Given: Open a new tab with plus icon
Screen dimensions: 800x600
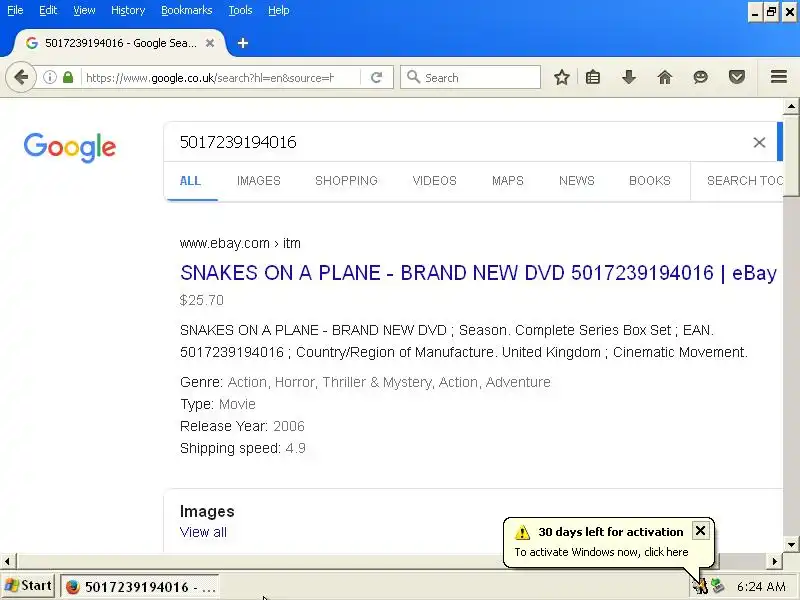Looking at the screenshot, I should pos(243,43).
